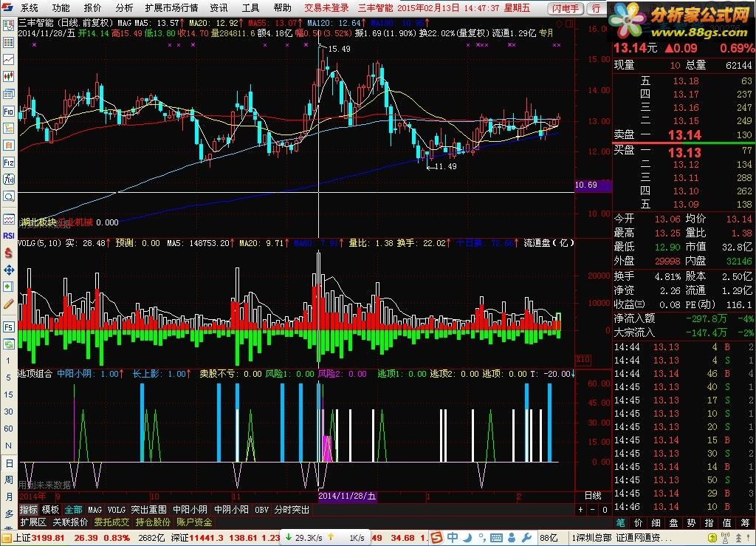Select the 日 daily period
The height and width of the screenshot is (546, 756).
point(9,463)
